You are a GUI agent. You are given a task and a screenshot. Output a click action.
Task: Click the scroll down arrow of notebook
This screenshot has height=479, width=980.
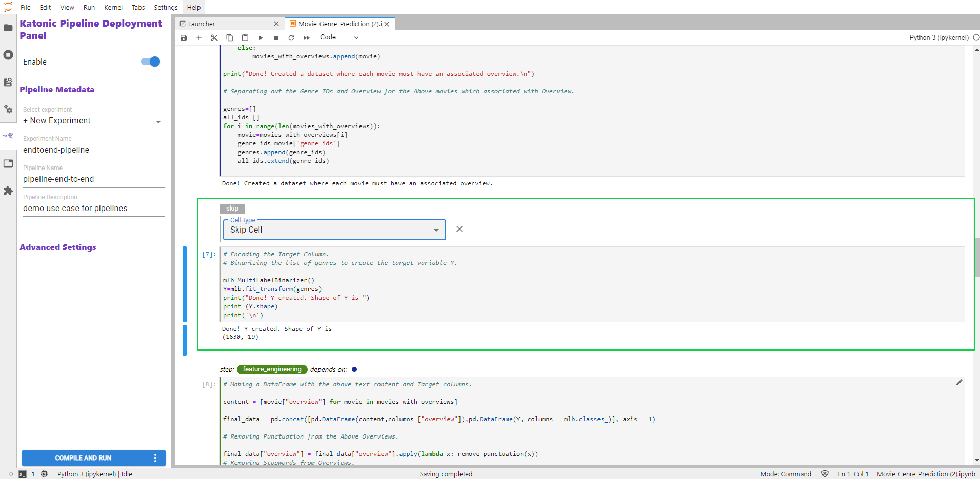[x=977, y=460]
